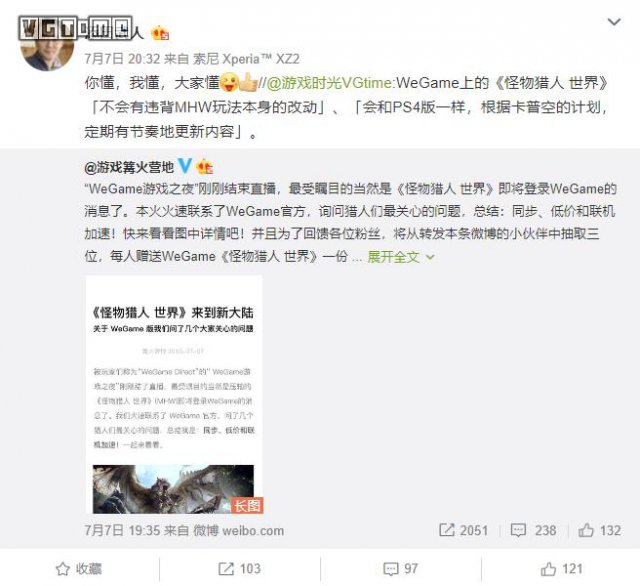Viewport: 640px width, 586px height.
Task: Open the Monster Hunter long image thumbnail
Action: (x=174, y=395)
